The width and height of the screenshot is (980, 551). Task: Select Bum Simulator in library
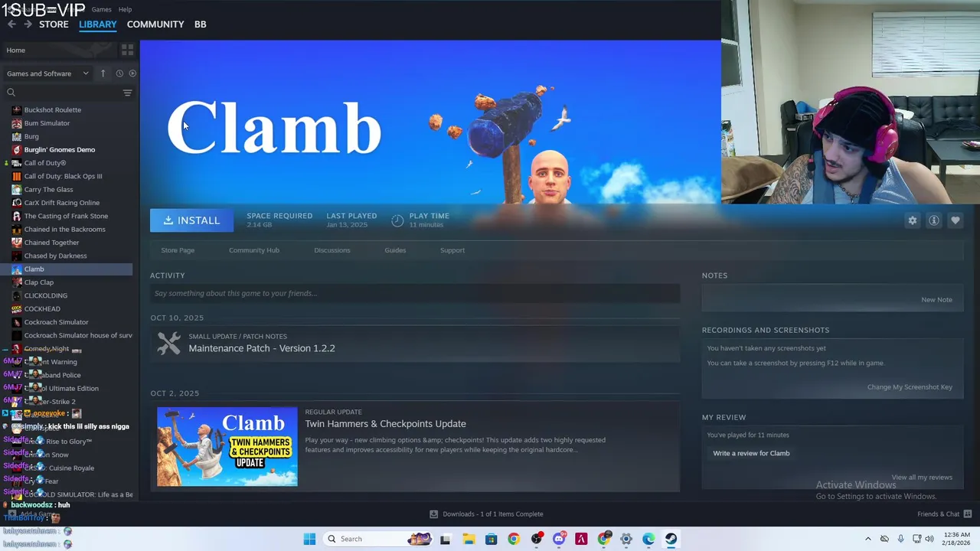point(47,123)
